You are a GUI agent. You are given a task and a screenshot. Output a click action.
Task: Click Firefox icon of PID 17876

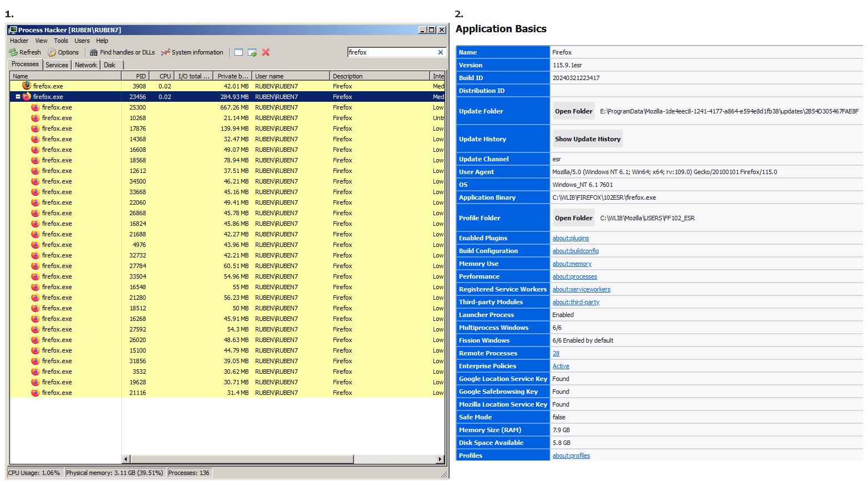click(36, 128)
